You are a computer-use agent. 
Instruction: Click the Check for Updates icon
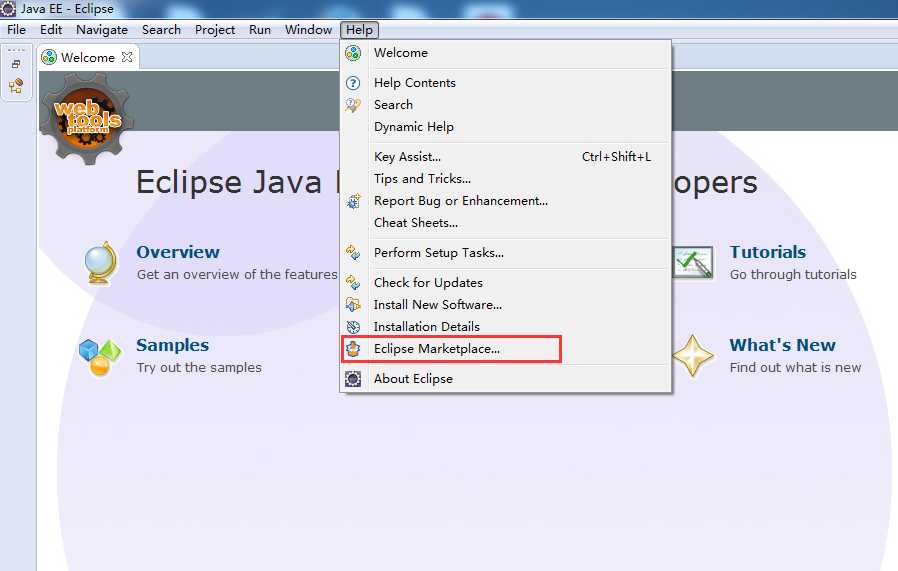tap(353, 282)
